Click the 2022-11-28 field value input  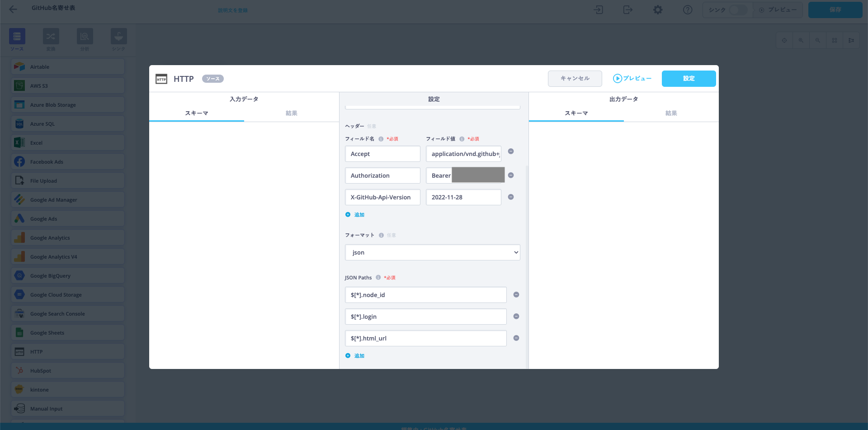[463, 197]
